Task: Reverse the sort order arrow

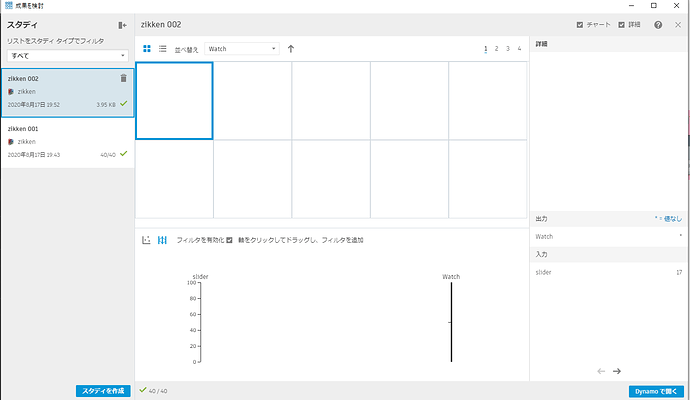Action: coord(290,49)
